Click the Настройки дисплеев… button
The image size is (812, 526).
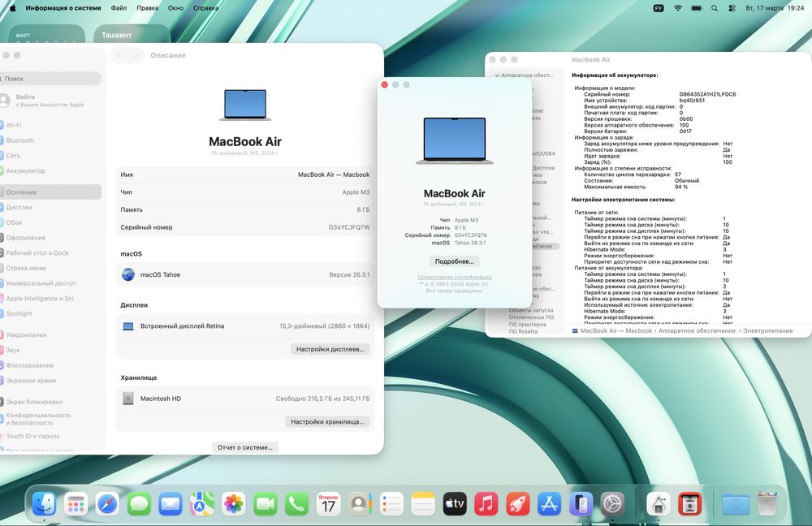point(330,350)
